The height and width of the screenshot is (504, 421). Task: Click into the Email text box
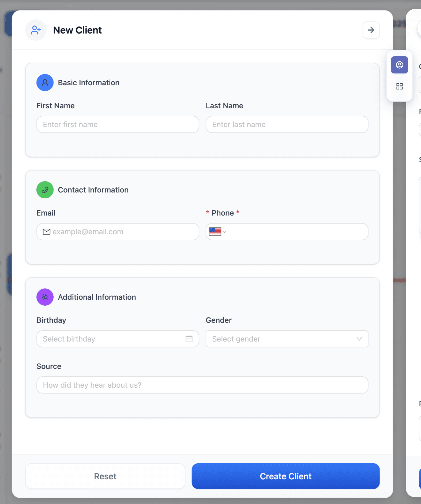(123, 232)
